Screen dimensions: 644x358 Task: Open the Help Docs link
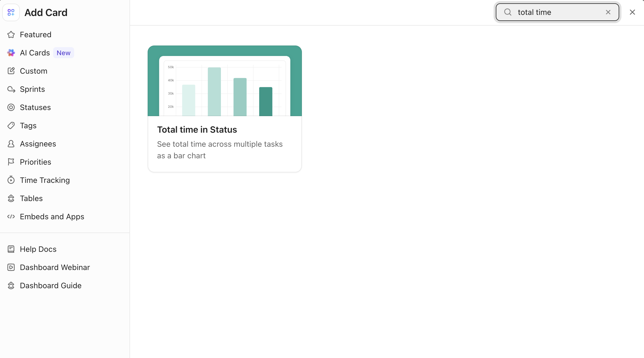click(38, 249)
